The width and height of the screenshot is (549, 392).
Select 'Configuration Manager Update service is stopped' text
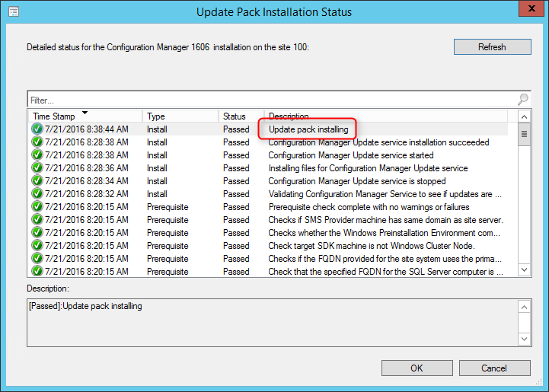pyautogui.click(x=357, y=181)
